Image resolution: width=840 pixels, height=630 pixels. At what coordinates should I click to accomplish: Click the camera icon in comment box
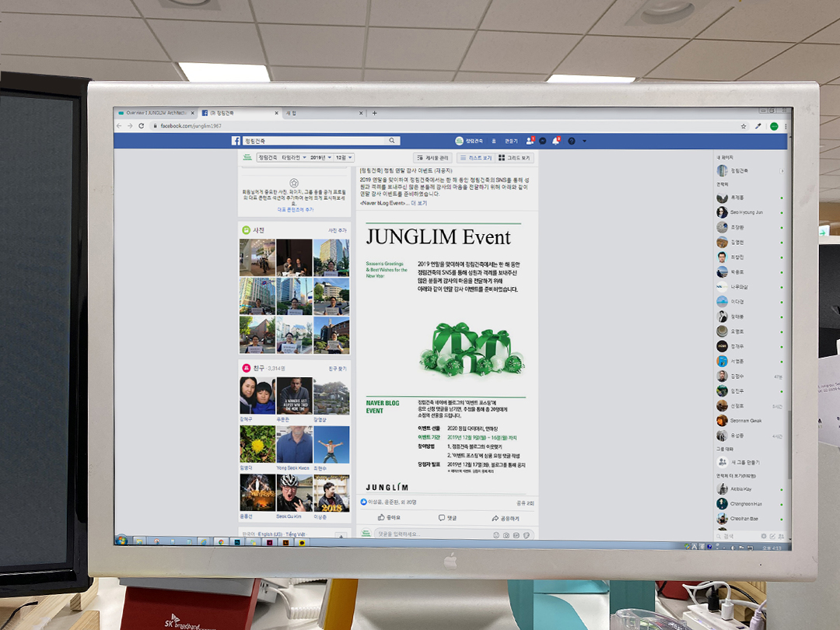point(506,534)
